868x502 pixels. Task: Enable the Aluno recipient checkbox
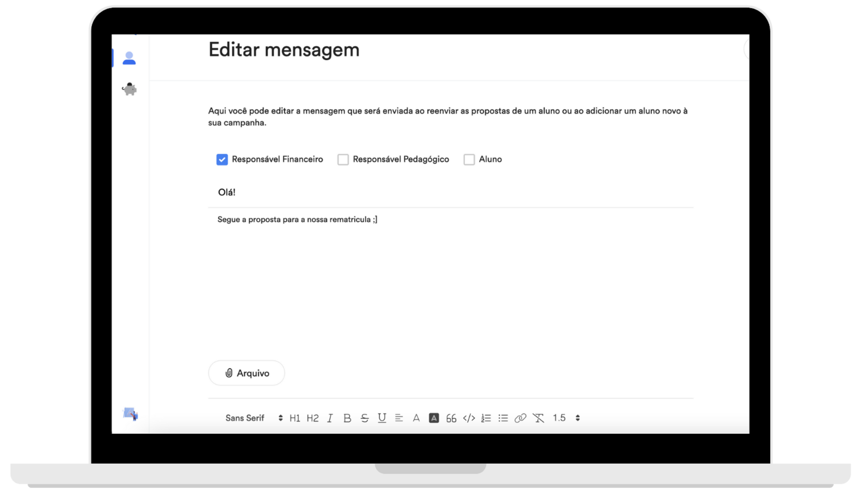coord(469,159)
